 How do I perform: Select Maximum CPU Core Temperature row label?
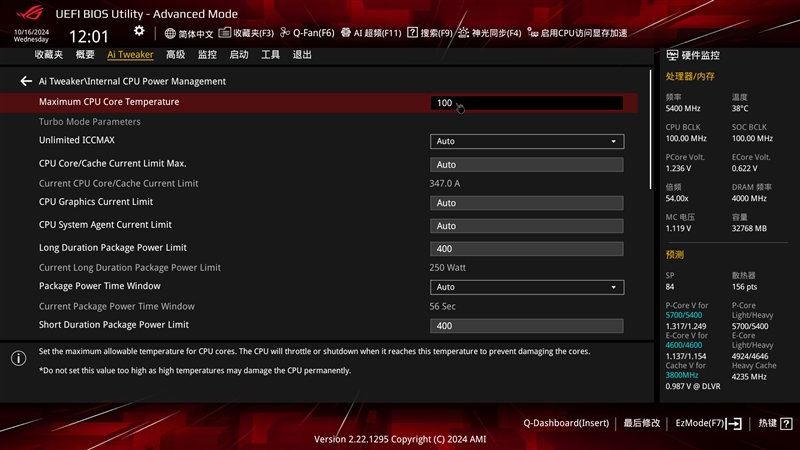[x=109, y=102]
